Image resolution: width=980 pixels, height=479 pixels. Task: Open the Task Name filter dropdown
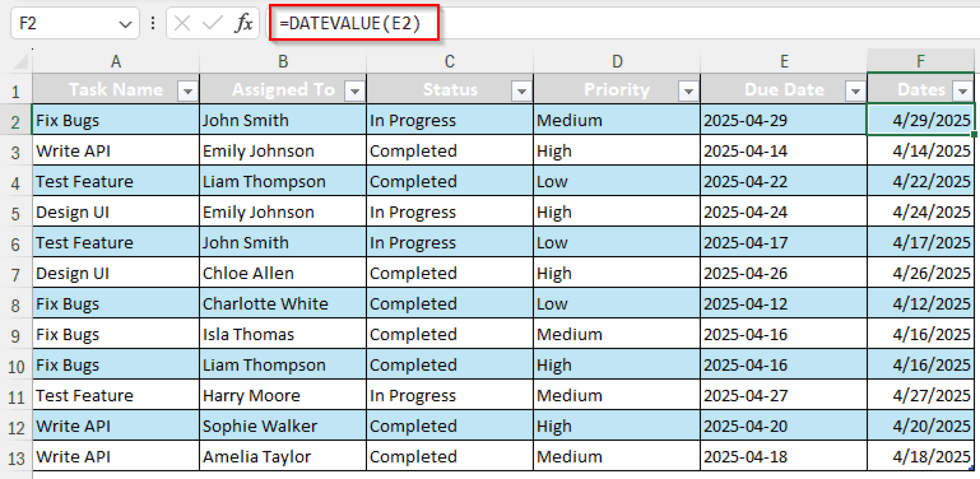pos(188,90)
